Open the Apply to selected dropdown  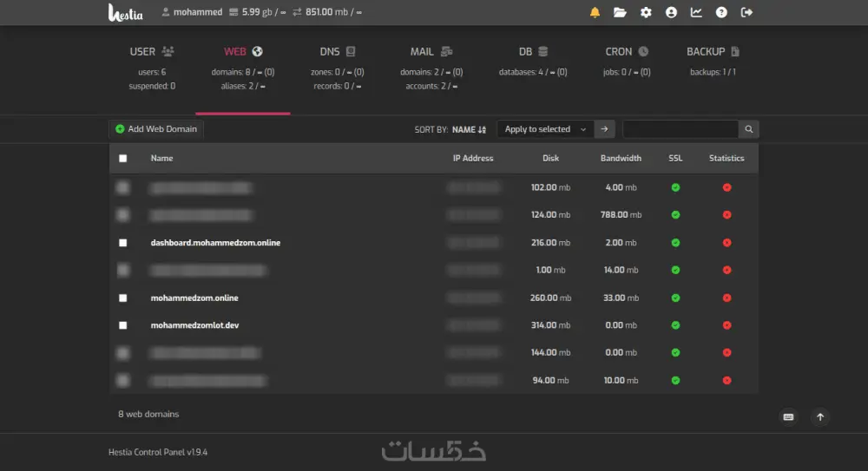pos(545,129)
